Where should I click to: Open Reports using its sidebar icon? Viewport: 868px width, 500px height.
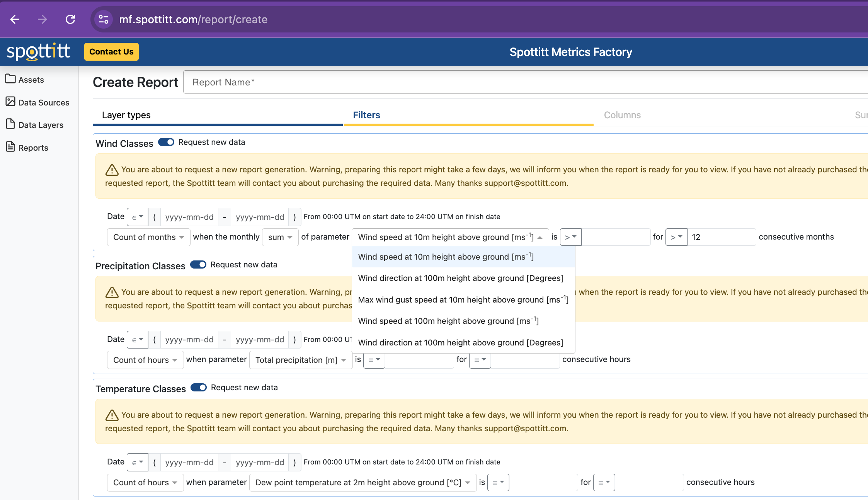click(x=10, y=147)
